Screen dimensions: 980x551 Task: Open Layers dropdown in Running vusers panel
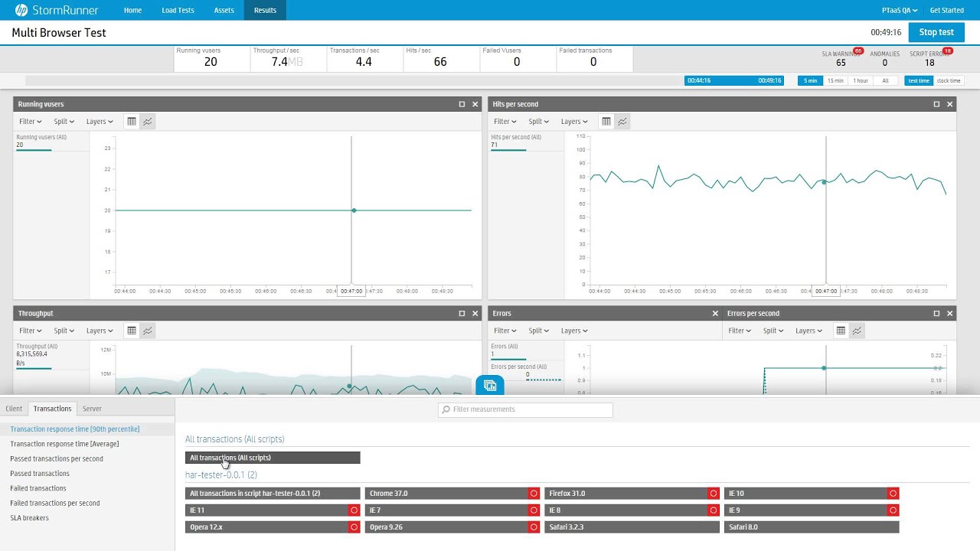[100, 121]
